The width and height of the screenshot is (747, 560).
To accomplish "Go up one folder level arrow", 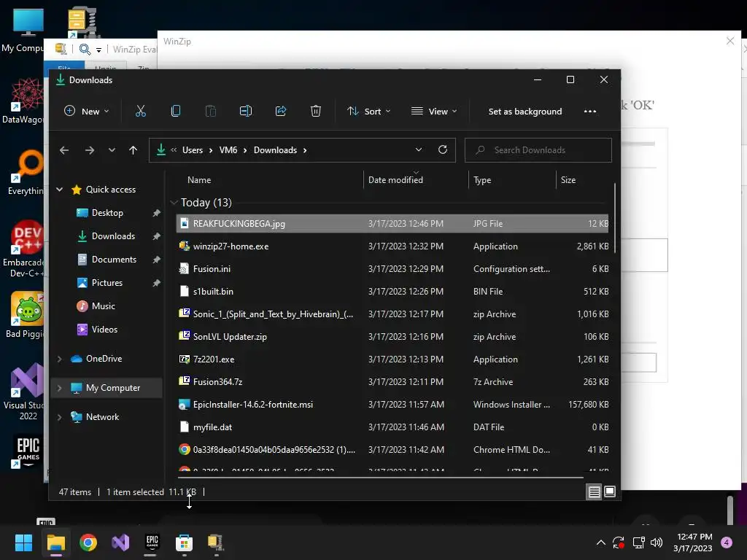I will (x=133, y=150).
